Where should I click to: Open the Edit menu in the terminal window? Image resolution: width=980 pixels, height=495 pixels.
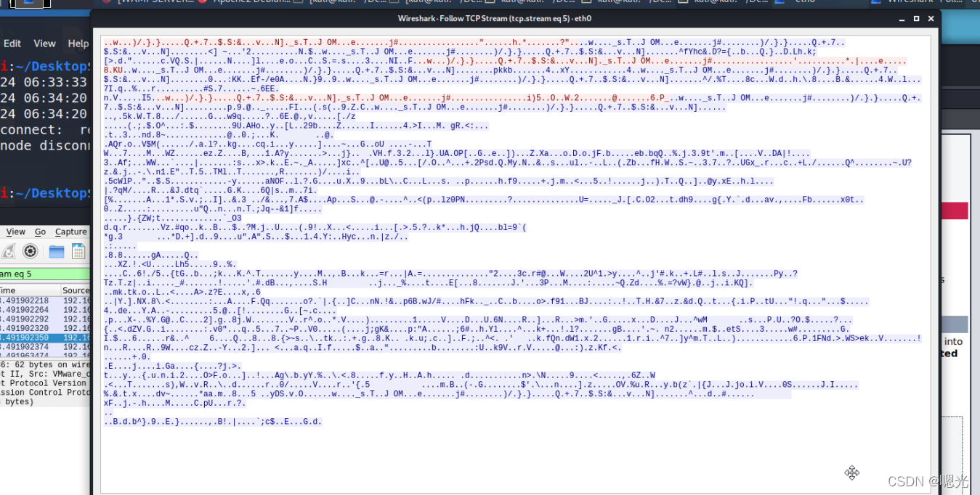[12, 44]
